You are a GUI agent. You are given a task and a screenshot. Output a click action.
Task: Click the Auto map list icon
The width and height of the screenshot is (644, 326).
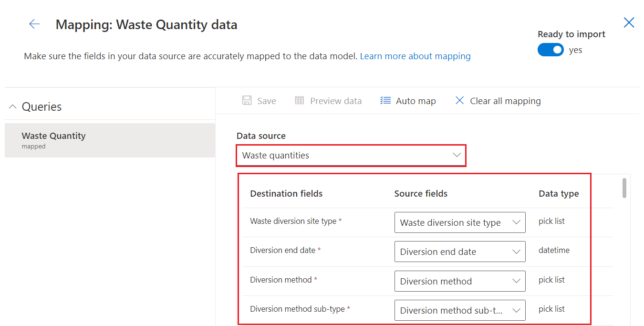point(385,101)
